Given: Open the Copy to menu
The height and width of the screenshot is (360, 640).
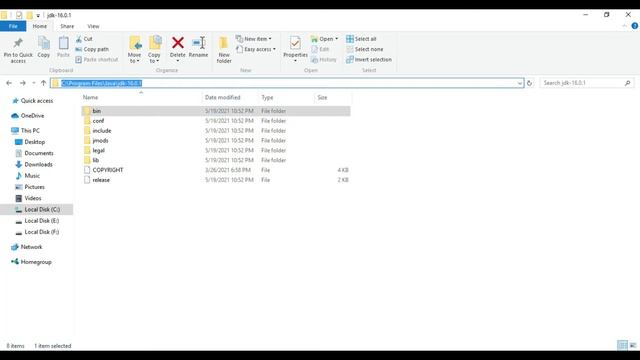Looking at the screenshot, I should click(154, 49).
